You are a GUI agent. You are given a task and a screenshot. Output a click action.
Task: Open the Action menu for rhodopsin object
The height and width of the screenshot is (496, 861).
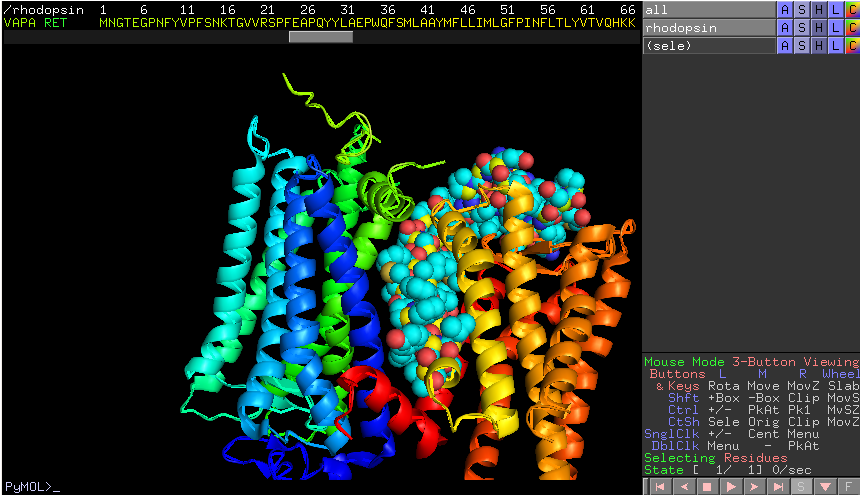tap(785, 27)
